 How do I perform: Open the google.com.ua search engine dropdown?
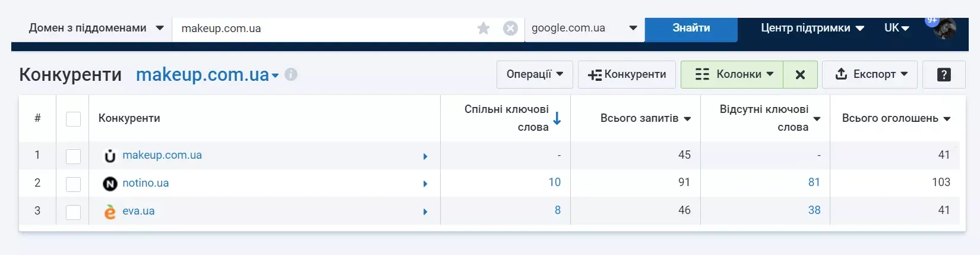click(x=584, y=28)
